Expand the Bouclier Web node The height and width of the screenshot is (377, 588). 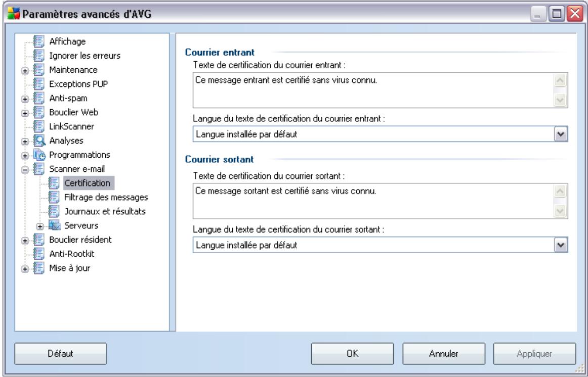pos(25,113)
